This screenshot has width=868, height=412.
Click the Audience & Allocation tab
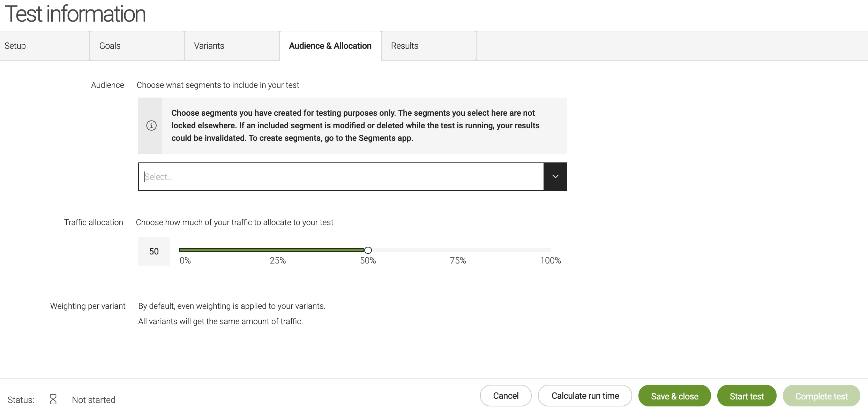tap(330, 46)
